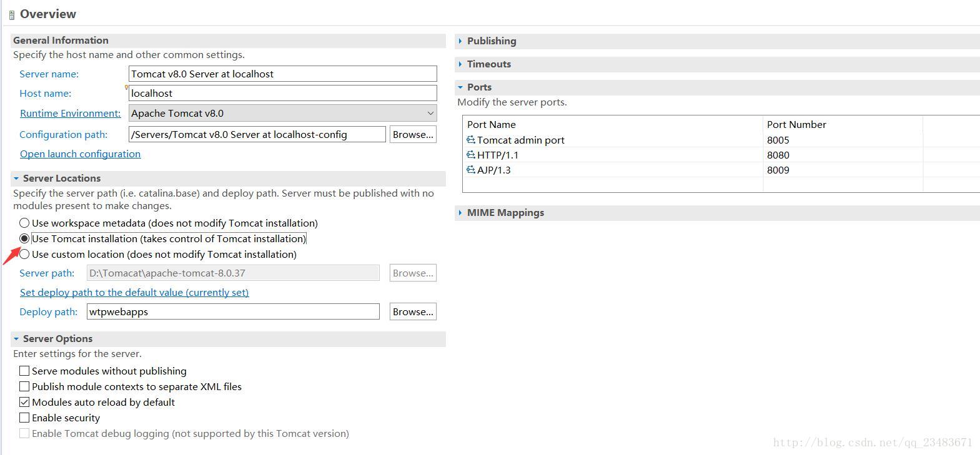The image size is (980, 455).
Task: Focus the Deploy path field
Action: (233, 311)
